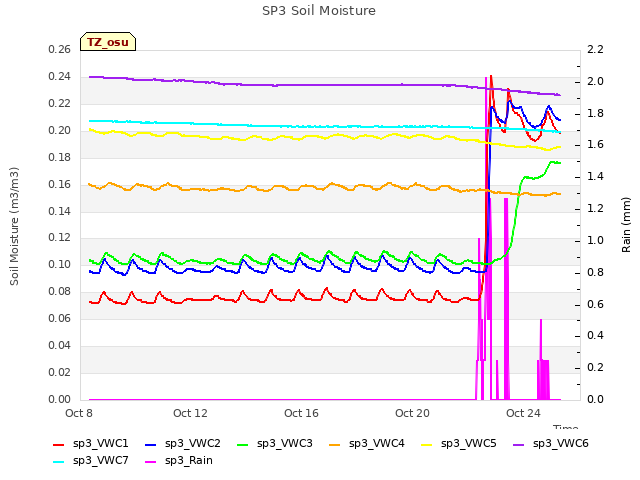Click the sp3_VWC6 legend entry
Image resolution: width=640 pixels, height=480 pixels.
(x=551, y=444)
